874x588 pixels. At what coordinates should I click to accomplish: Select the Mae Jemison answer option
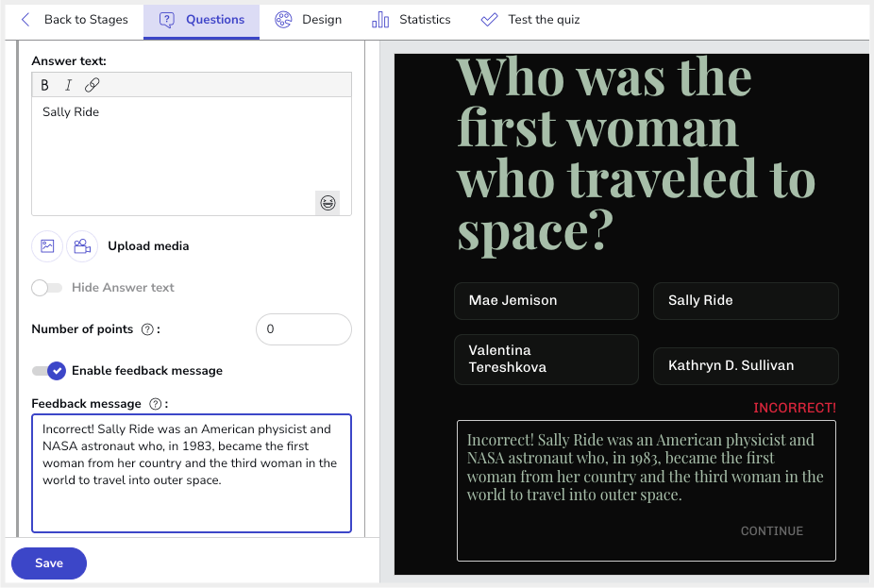(546, 301)
